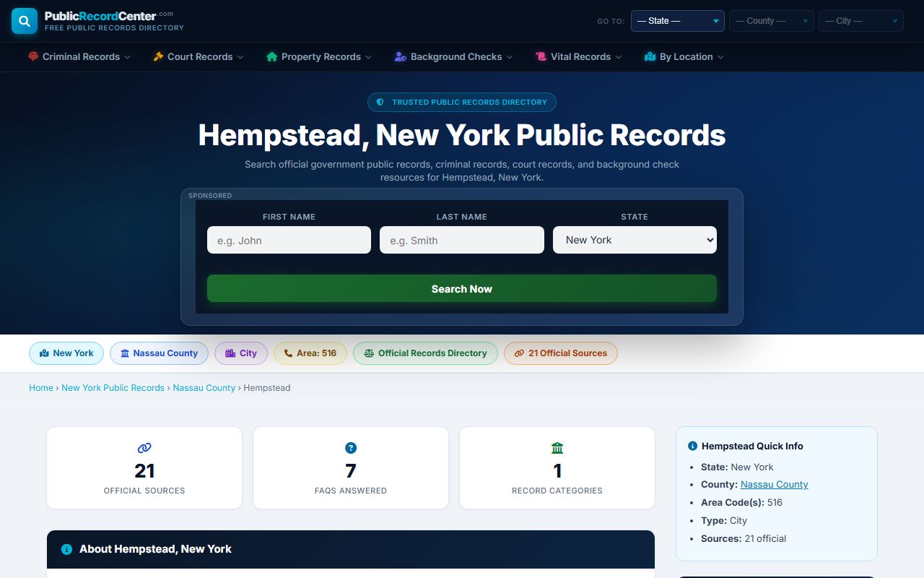Open the State dropdown in Go To bar
The width and height of the screenshot is (924, 578).
[x=678, y=21]
